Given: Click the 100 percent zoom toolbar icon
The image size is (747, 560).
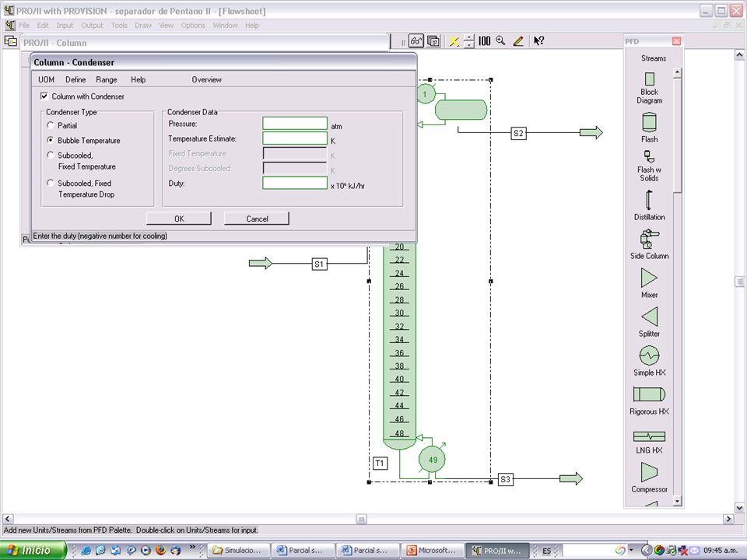Looking at the screenshot, I should (x=484, y=41).
